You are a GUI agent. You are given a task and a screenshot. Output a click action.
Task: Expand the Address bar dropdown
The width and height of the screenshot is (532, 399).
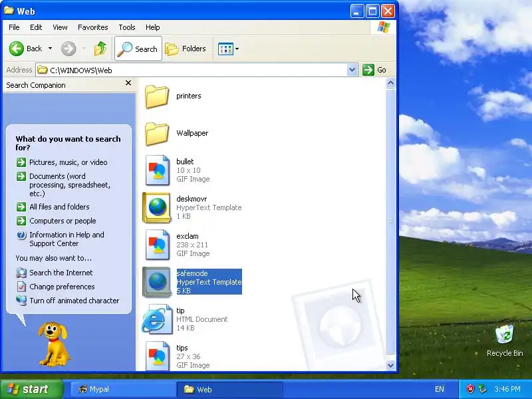click(x=352, y=70)
